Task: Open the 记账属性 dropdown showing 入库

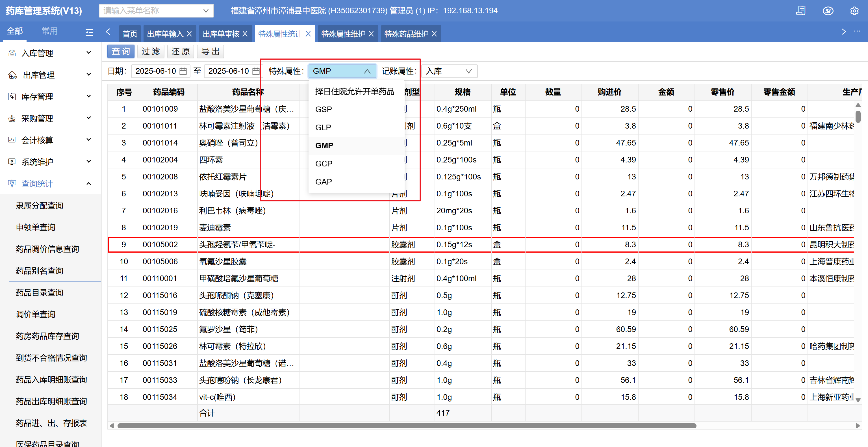Action: (x=449, y=71)
